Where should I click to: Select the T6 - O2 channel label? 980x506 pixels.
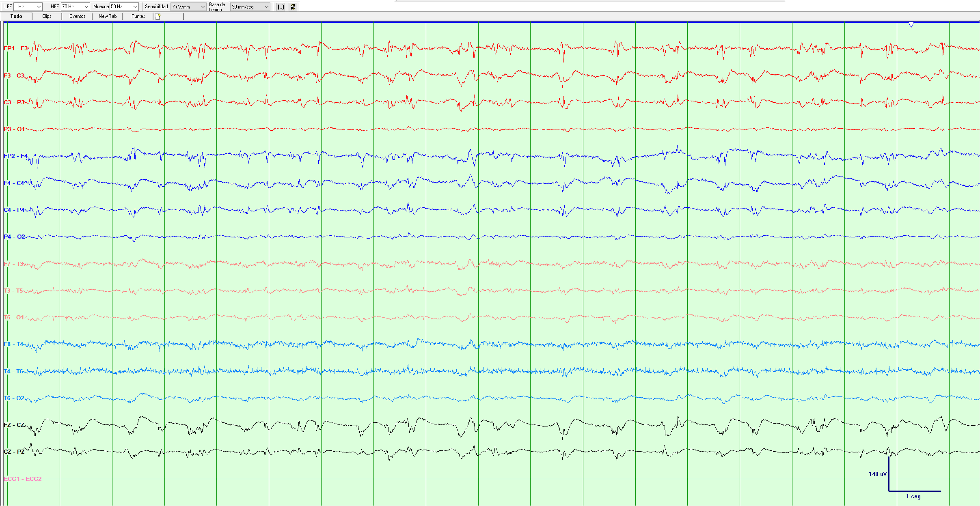14,398
